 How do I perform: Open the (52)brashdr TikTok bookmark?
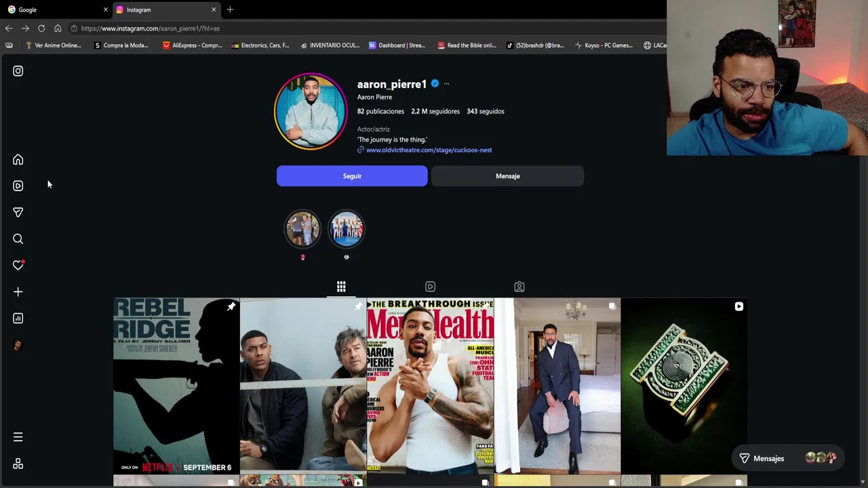(535, 45)
